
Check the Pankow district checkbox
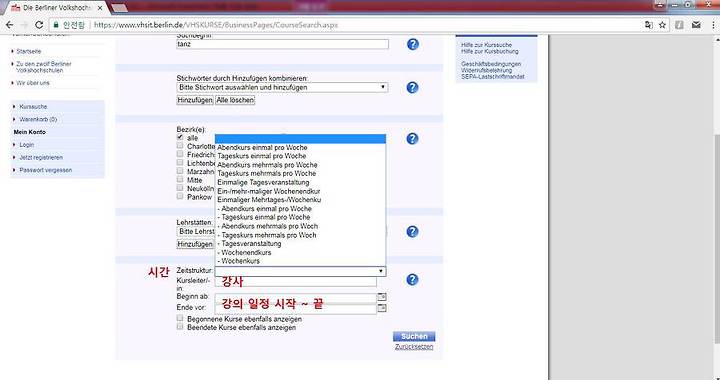[x=180, y=196]
